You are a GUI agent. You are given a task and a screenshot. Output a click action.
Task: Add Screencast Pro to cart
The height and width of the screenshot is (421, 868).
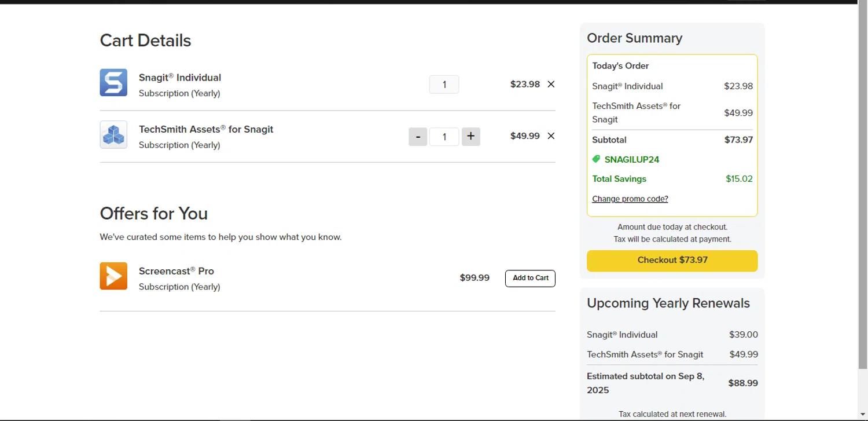point(530,278)
